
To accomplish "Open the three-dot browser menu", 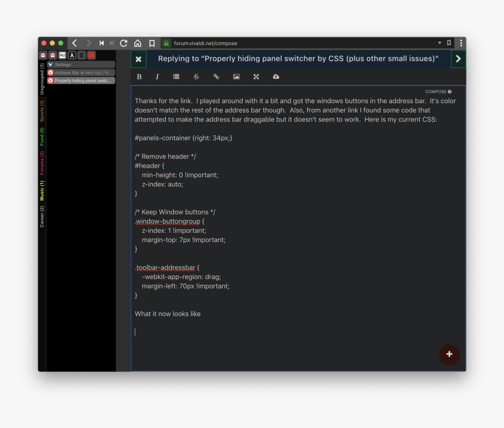I will 461,43.
